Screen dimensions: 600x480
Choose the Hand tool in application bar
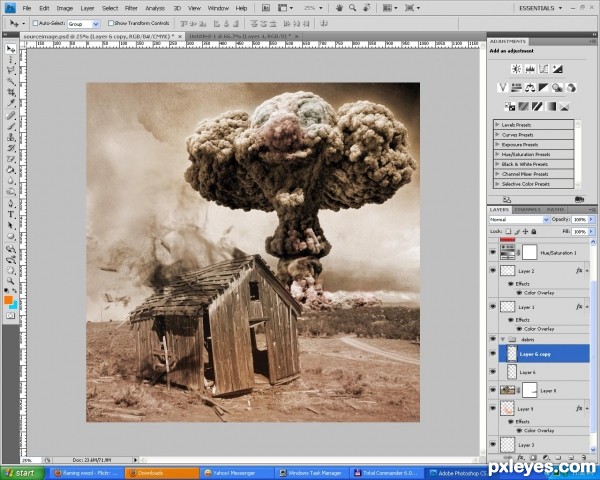click(x=339, y=8)
